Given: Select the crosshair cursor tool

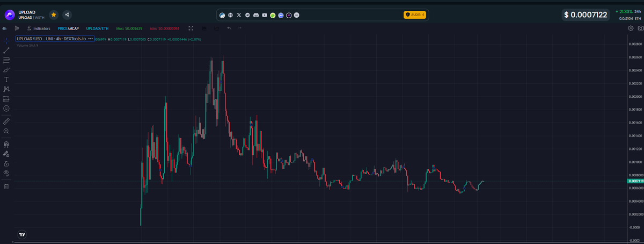Looking at the screenshot, I should point(6,40).
